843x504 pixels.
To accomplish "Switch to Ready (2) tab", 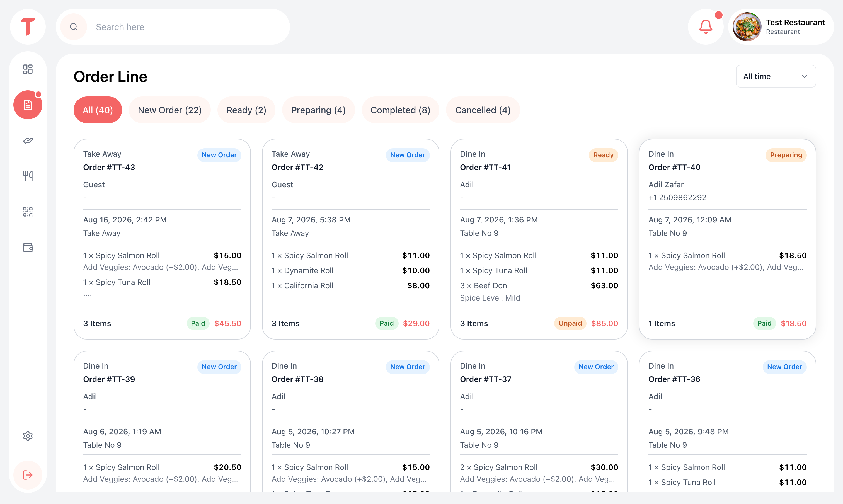I will tap(246, 110).
